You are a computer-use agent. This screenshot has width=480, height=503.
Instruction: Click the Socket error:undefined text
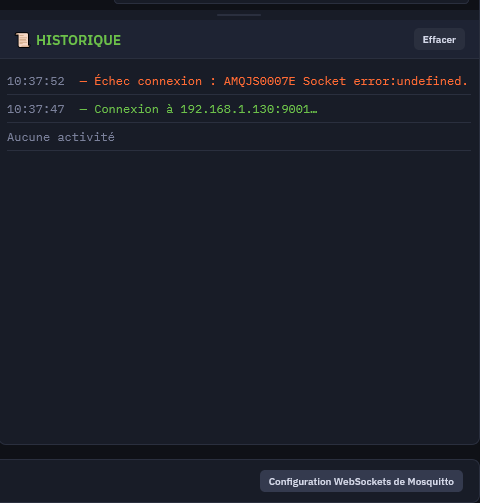pyautogui.click(x=385, y=81)
